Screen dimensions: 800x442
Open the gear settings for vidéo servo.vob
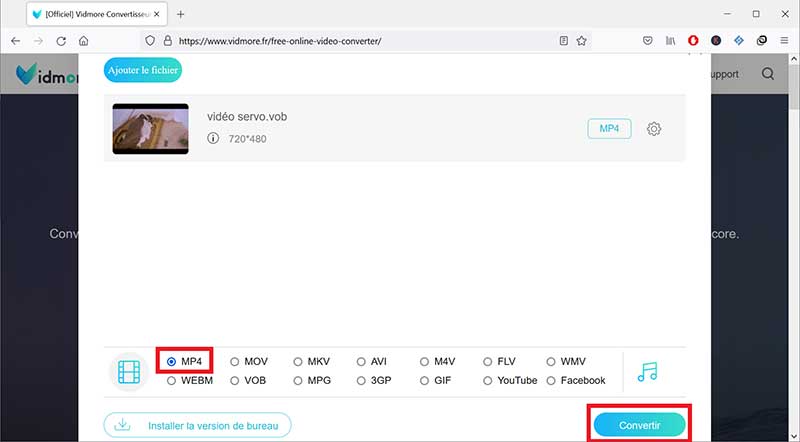(x=654, y=129)
